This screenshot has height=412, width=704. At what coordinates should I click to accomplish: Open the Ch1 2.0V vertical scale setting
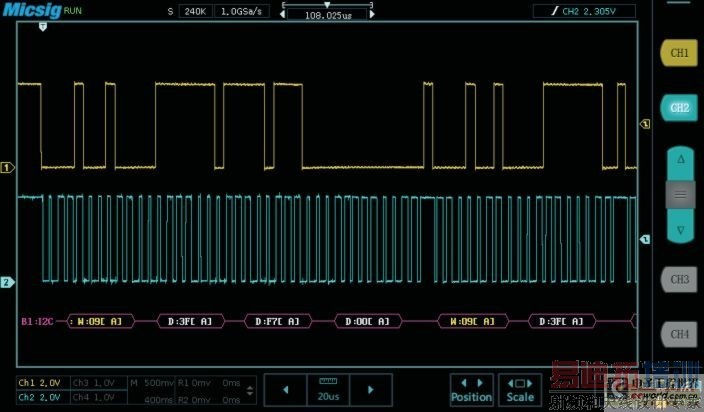tap(44, 383)
